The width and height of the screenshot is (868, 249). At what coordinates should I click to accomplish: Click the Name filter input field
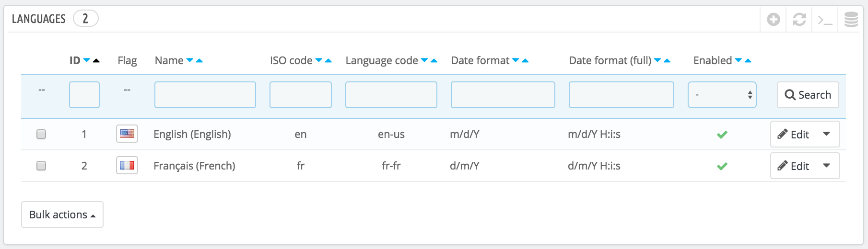pyautogui.click(x=205, y=95)
